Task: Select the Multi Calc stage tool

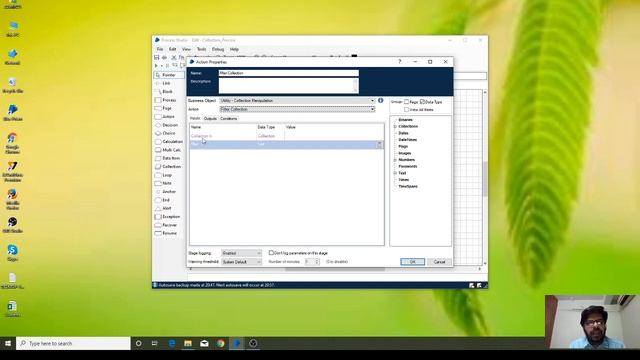Action: pyautogui.click(x=169, y=150)
